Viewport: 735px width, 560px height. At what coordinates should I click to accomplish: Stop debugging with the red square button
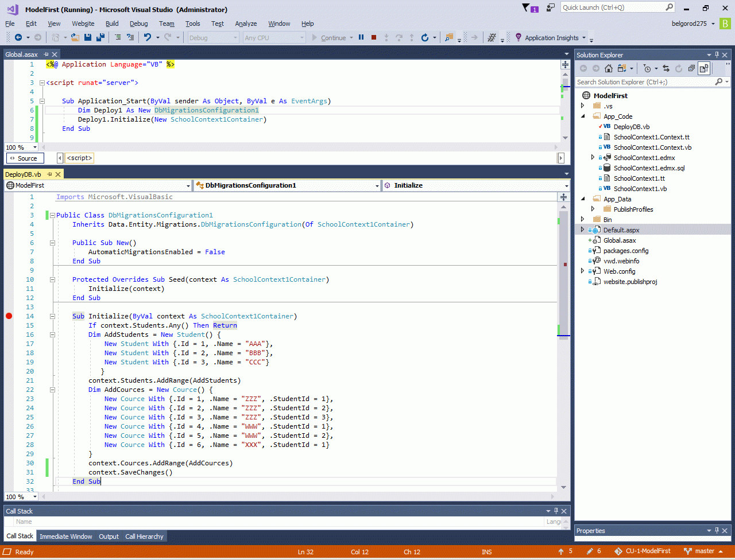point(374,38)
